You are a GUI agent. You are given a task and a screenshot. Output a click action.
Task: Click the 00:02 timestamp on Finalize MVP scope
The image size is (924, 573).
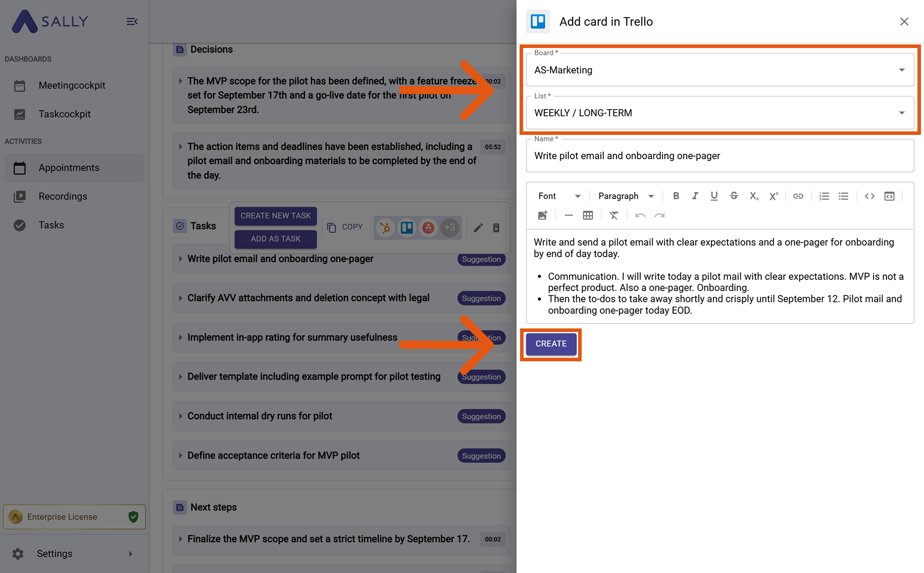[x=493, y=539]
